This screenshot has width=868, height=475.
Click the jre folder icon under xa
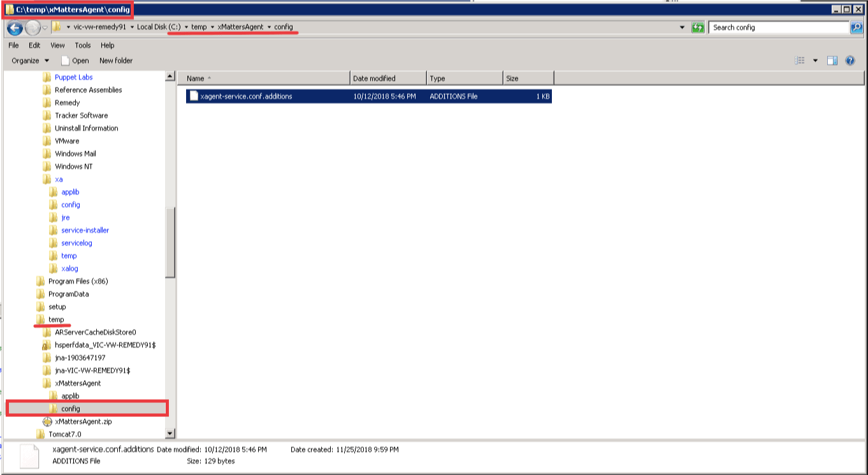coord(54,217)
